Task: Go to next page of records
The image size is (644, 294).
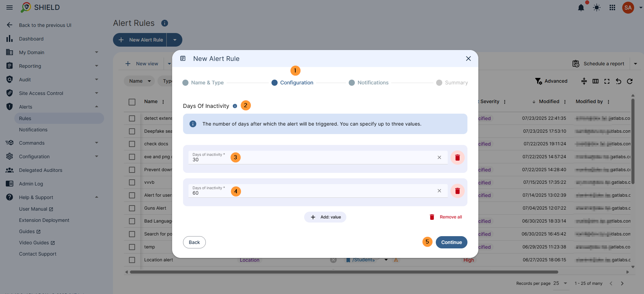Action: 622,283
